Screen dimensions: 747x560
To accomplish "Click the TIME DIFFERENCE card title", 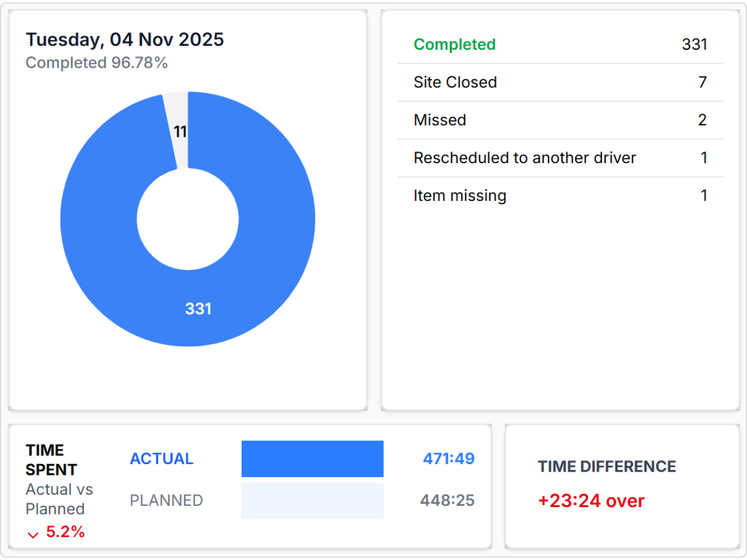I will [x=606, y=467].
